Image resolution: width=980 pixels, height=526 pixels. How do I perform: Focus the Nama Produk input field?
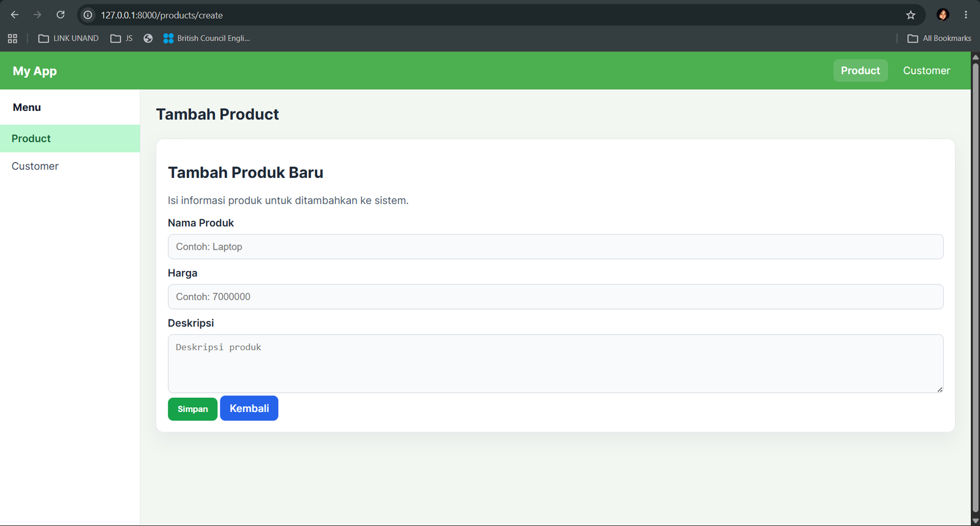[556, 246]
